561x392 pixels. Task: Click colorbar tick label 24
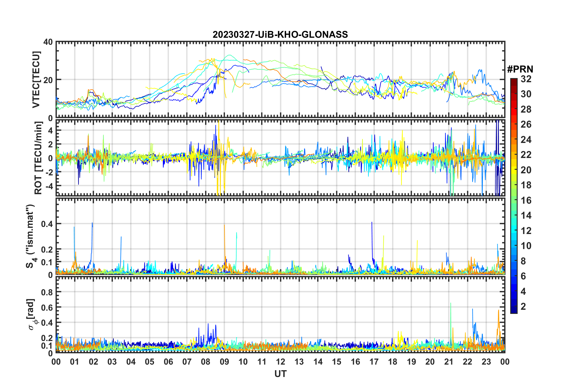tap(526, 140)
